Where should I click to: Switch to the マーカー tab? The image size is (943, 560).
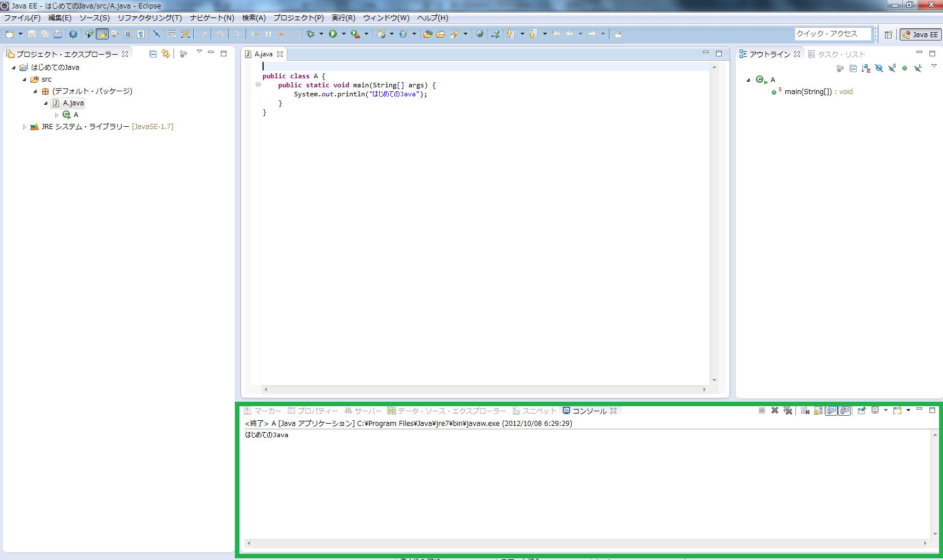263,411
